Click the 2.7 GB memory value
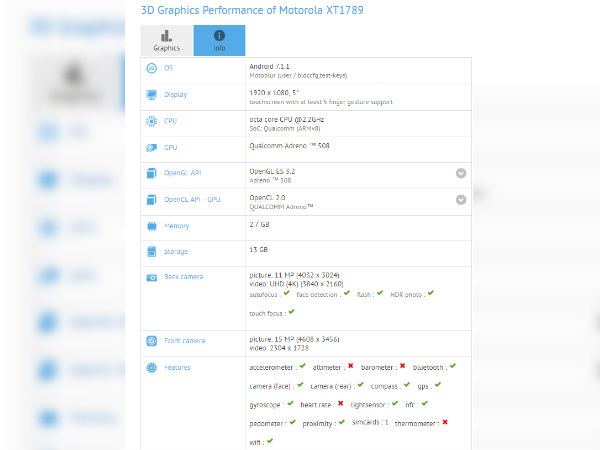Screen dimensions: 600x450 pos(259,225)
